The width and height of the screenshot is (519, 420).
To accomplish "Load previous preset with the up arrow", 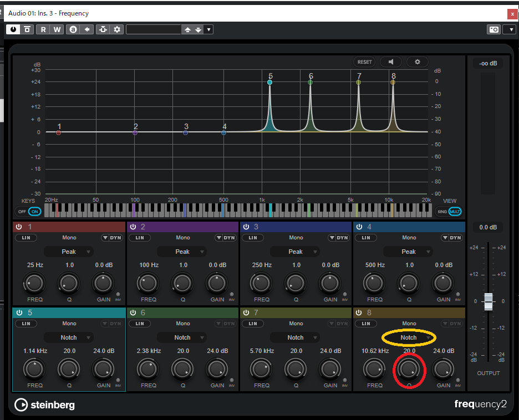I will tap(187, 30).
